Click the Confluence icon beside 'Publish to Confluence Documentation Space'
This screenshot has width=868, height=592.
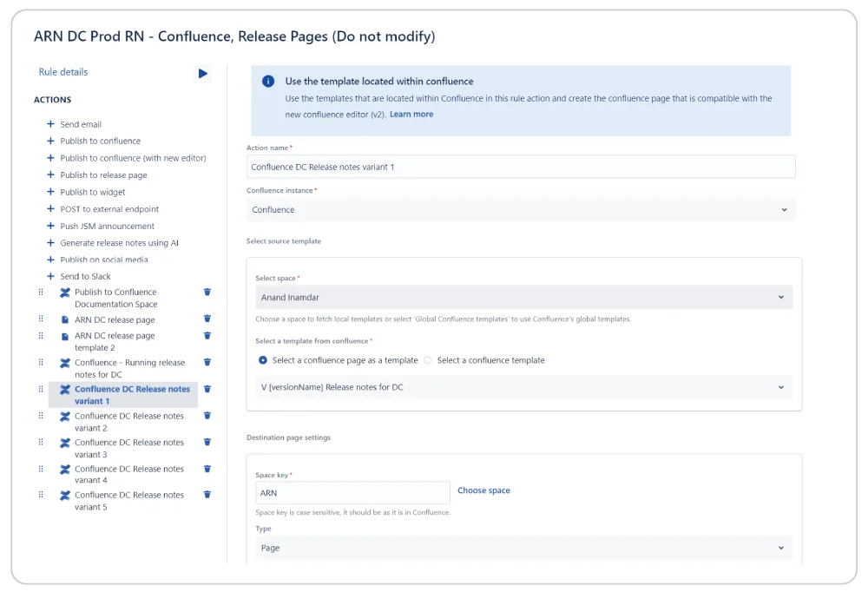tap(63, 292)
